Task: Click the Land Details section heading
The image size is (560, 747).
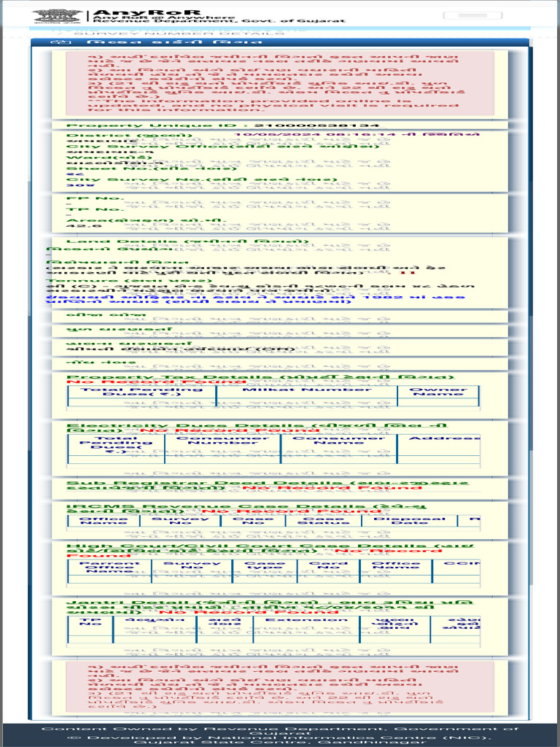Action: (x=187, y=241)
